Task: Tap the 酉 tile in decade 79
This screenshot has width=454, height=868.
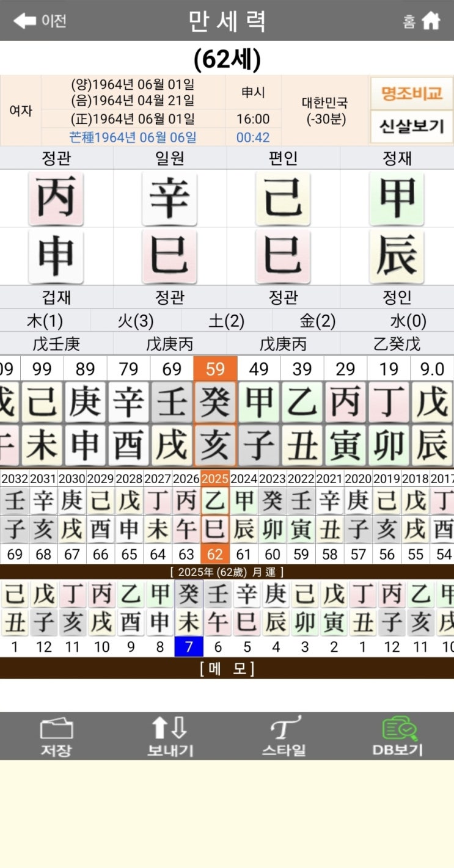Action: pos(128,446)
